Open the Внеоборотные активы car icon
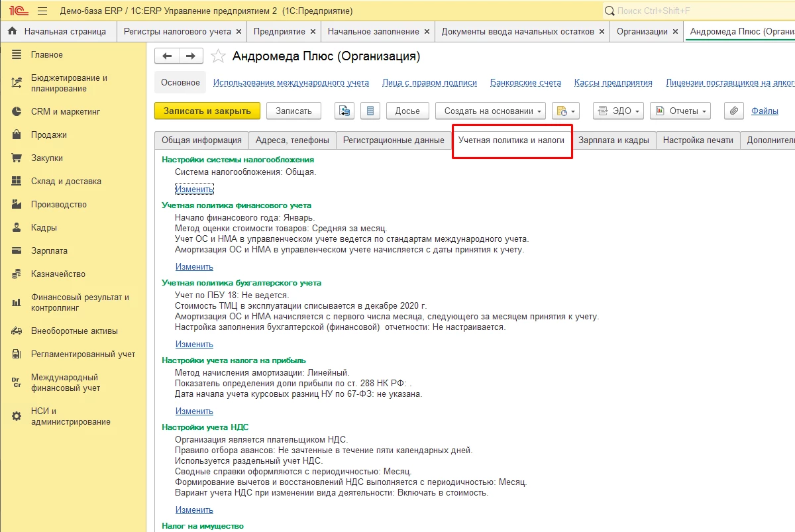The height and width of the screenshot is (532, 795). (x=17, y=331)
